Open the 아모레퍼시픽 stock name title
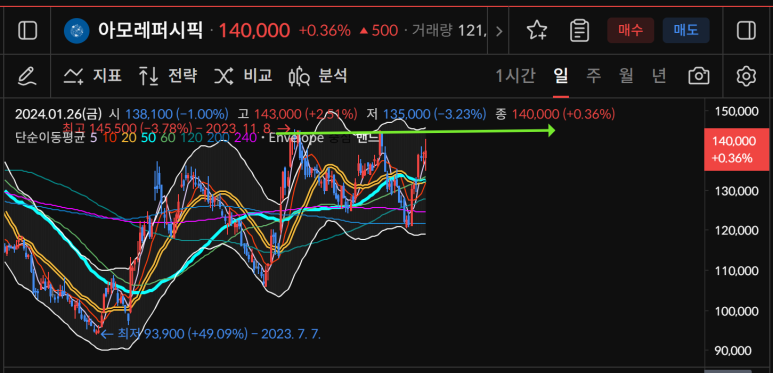 pyautogui.click(x=150, y=31)
